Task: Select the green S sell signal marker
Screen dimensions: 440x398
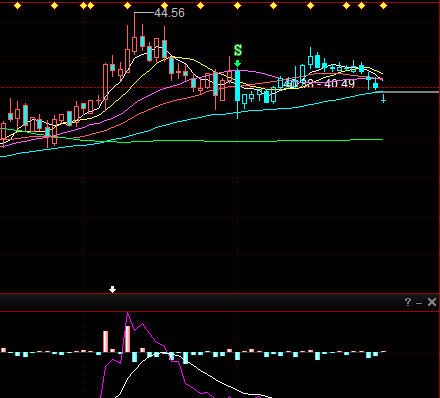Action: coord(238,50)
